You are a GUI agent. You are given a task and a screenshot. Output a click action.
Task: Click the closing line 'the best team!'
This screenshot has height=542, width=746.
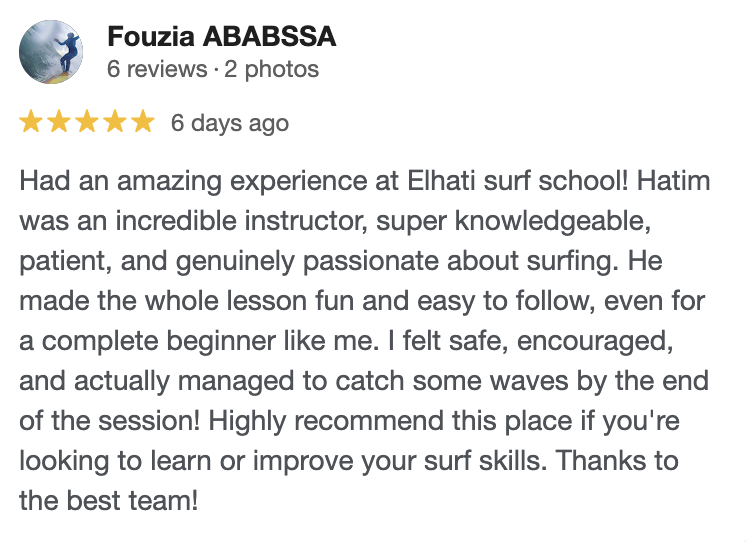pyautogui.click(x=108, y=501)
